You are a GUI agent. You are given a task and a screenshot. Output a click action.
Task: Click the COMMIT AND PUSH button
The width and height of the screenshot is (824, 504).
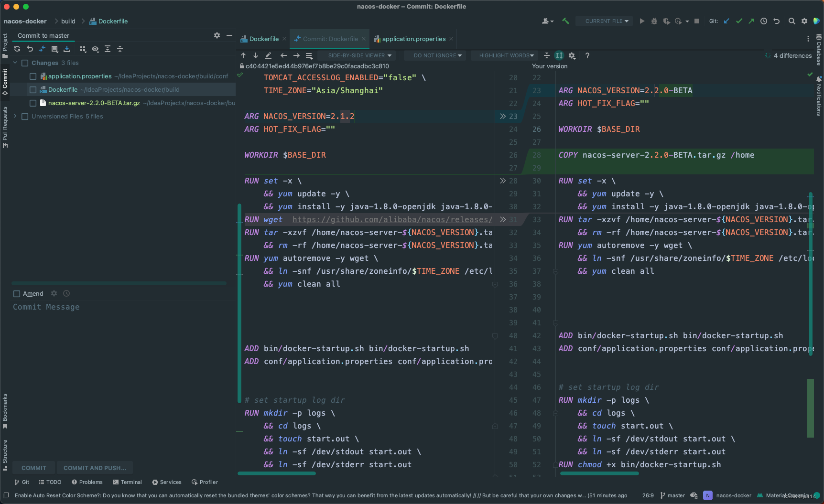95,468
